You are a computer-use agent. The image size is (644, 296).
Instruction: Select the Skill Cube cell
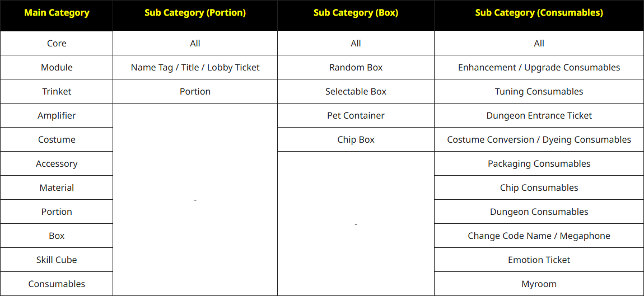pyautogui.click(x=57, y=260)
